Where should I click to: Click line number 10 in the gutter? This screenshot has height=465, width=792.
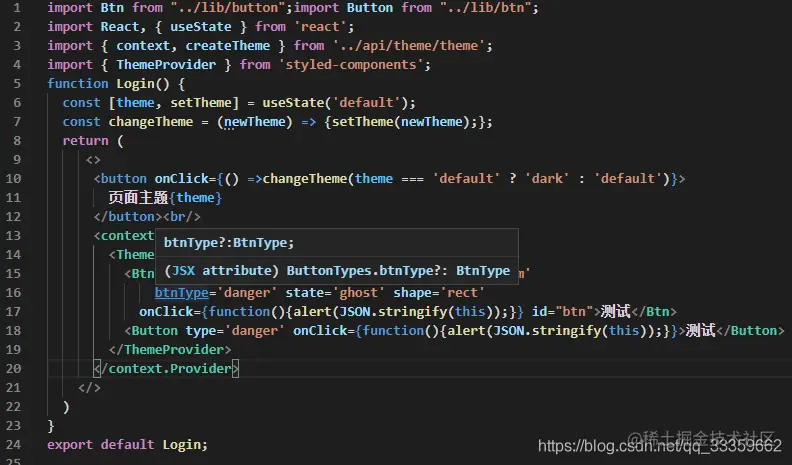[x=14, y=178]
